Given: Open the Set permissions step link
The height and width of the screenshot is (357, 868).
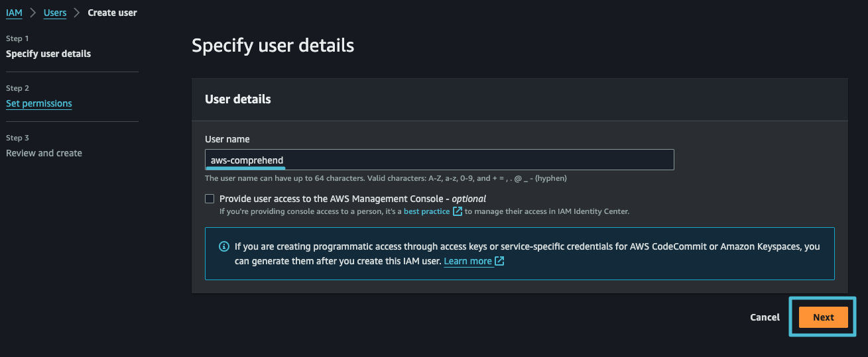Looking at the screenshot, I should 39,103.
